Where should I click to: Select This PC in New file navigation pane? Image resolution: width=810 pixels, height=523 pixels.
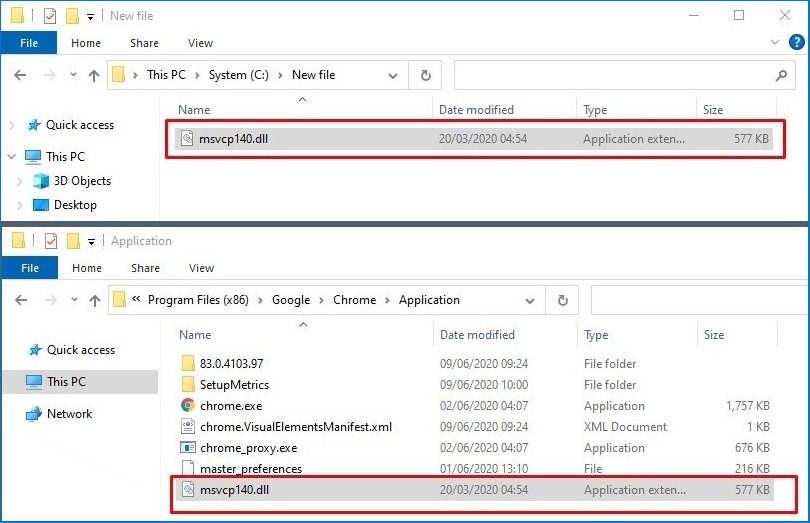(55, 157)
